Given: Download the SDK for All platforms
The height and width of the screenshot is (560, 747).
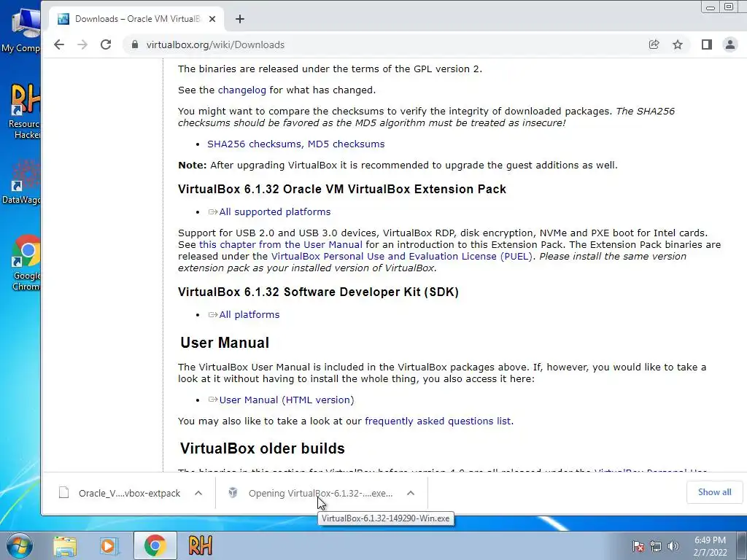Looking at the screenshot, I should click(249, 315).
